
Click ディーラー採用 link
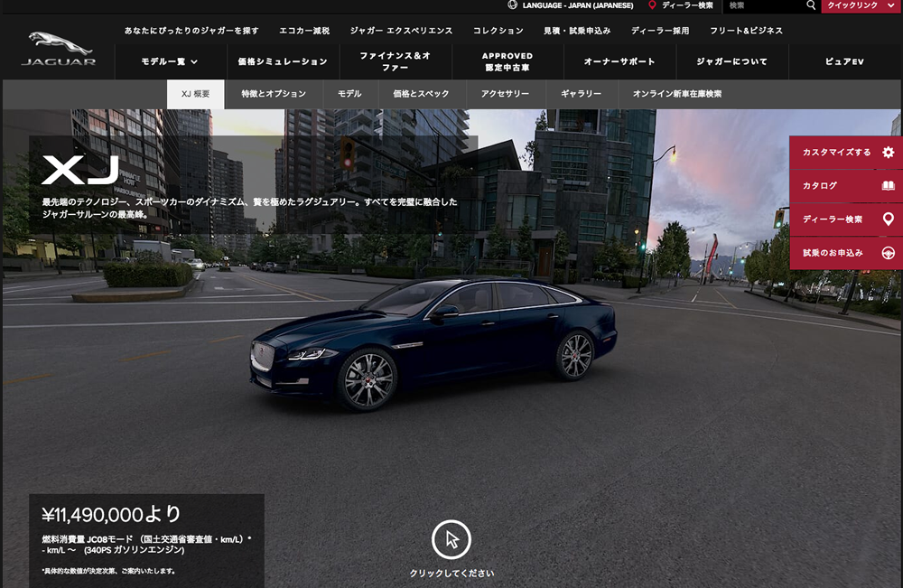[x=660, y=31]
